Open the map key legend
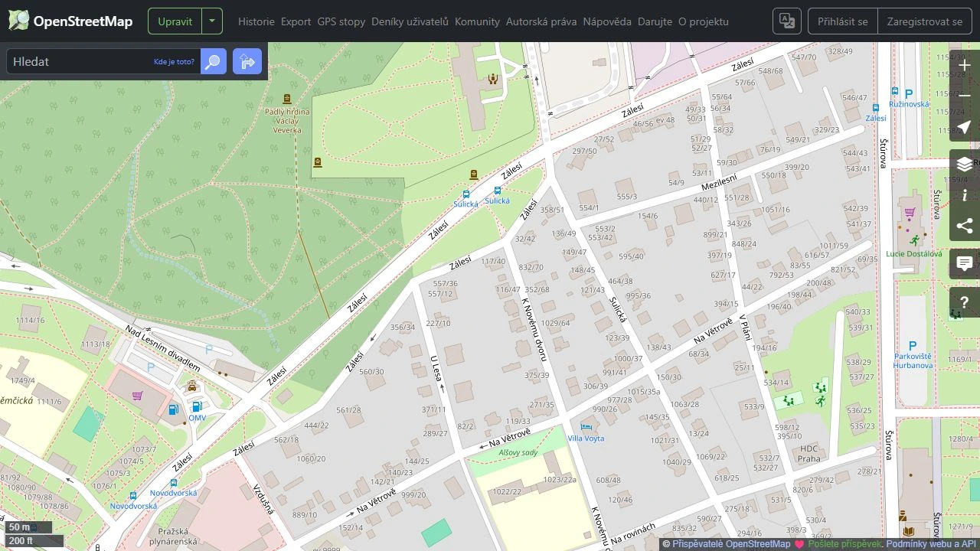Image resolution: width=980 pixels, height=551 pixels. (x=965, y=195)
